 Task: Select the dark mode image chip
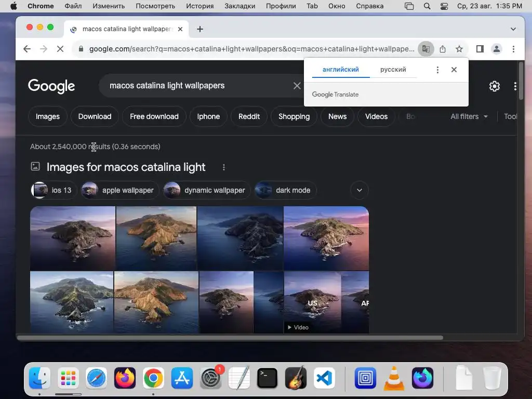point(285,190)
